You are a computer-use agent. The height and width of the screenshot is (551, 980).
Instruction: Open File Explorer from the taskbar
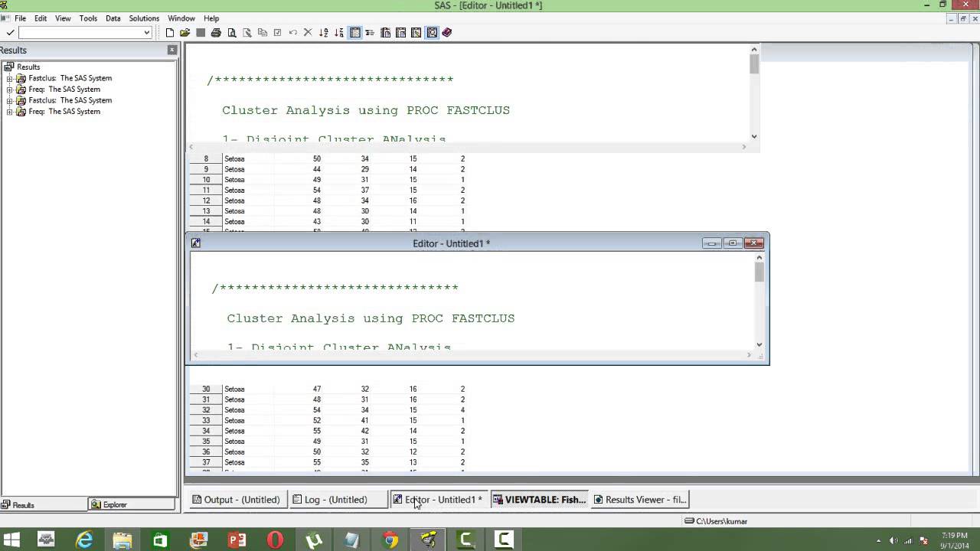pos(122,540)
